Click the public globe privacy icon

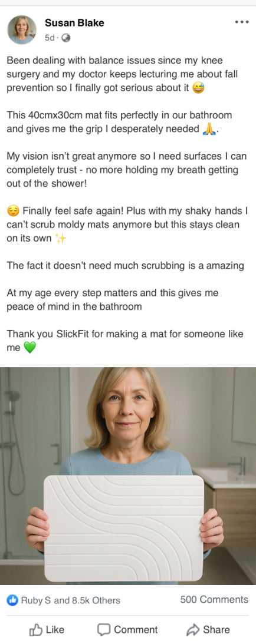coord(65,38)
